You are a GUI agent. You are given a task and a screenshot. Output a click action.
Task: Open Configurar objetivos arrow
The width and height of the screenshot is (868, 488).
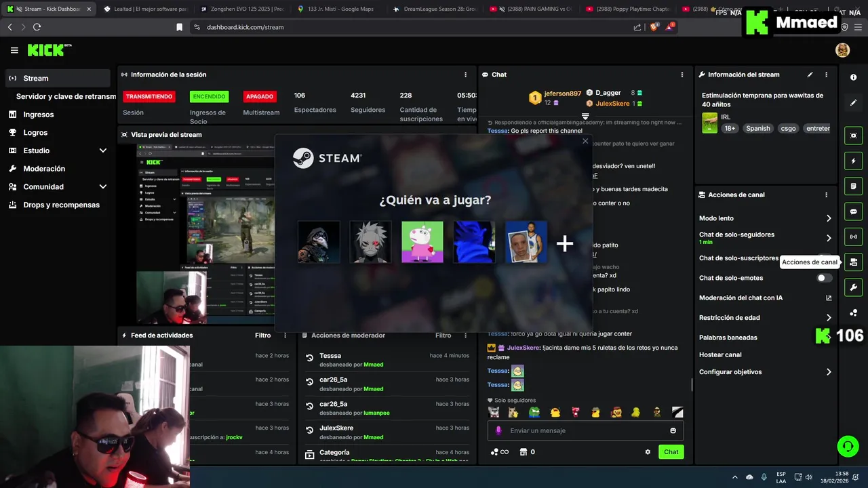[x=829, y=371]
